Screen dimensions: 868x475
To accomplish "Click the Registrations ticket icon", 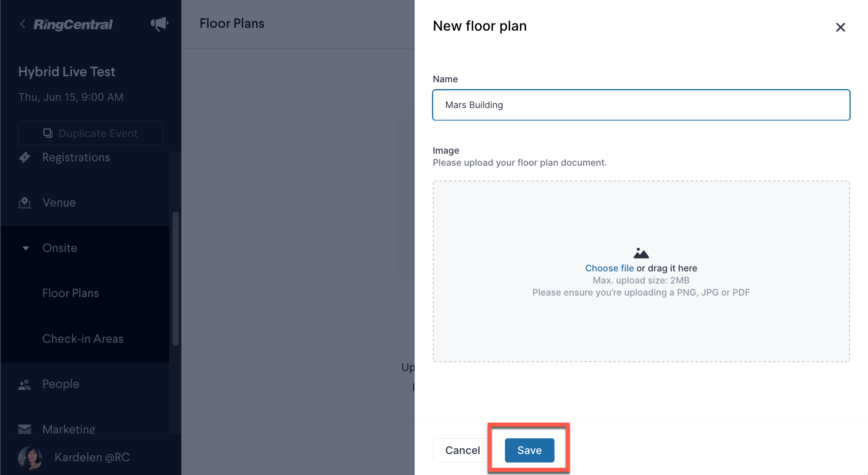I will coord(25,157).
